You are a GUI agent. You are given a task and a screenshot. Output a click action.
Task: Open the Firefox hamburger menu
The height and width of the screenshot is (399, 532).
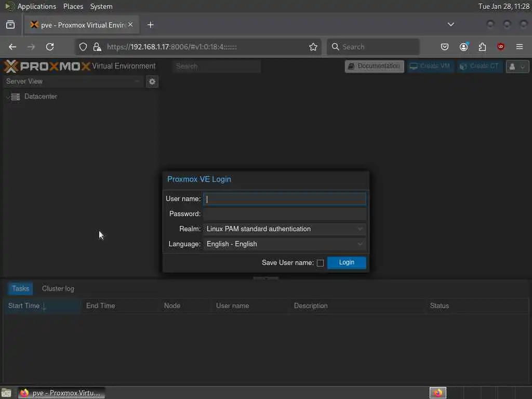pyautogui.click(x=520, y=47)
